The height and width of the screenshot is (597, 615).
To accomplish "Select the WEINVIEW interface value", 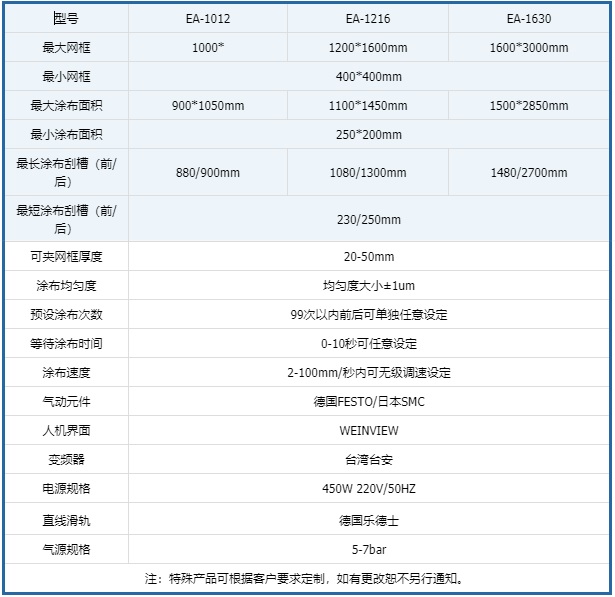I will click(368, 431).
